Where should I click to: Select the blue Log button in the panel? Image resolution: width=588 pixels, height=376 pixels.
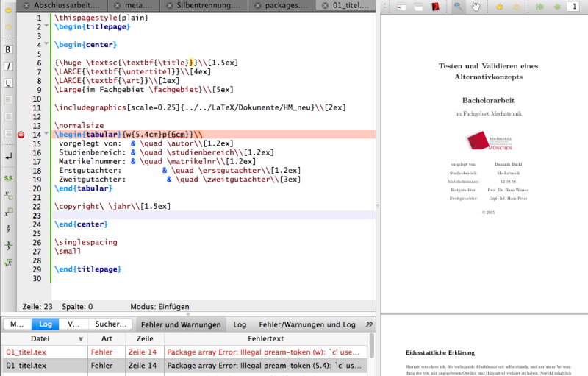(46, 324)
